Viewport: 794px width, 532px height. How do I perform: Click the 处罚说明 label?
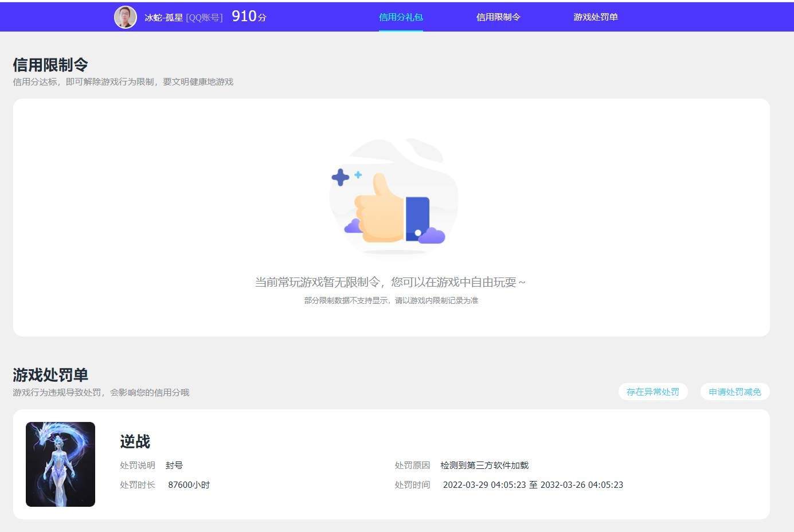click(138, 465)
